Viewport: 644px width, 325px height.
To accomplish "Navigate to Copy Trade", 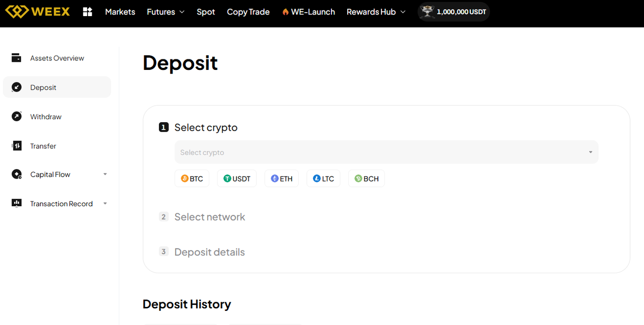I will 248,12.
